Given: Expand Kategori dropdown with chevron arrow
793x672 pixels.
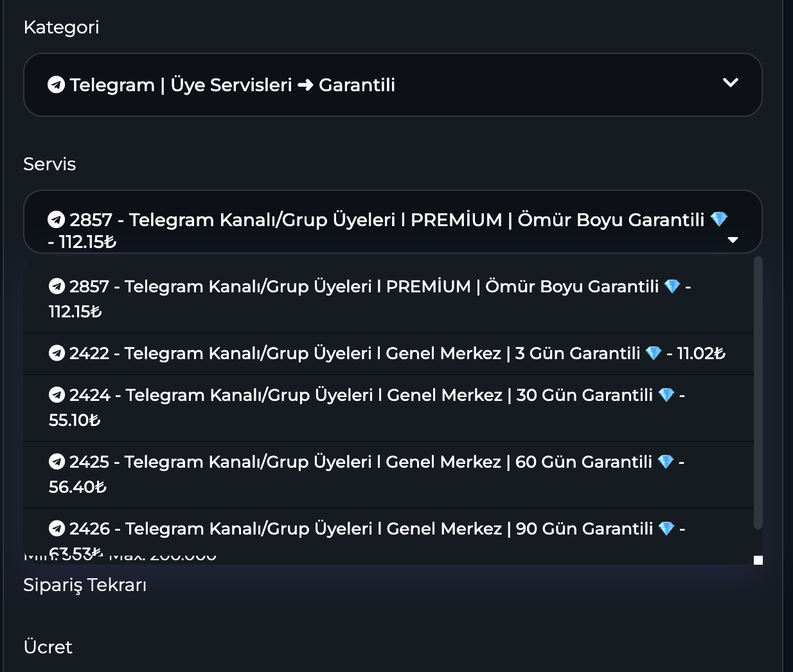Looking at the screenshot, I should 731,83.
